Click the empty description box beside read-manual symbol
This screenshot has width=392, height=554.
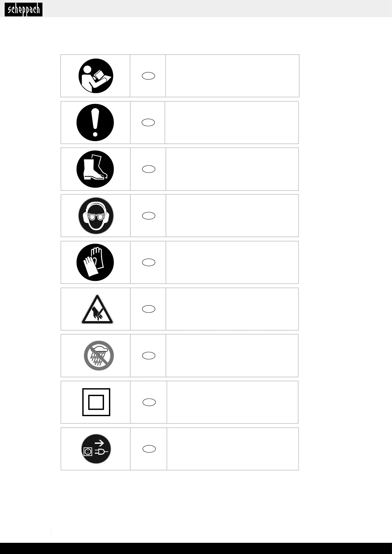232,76
